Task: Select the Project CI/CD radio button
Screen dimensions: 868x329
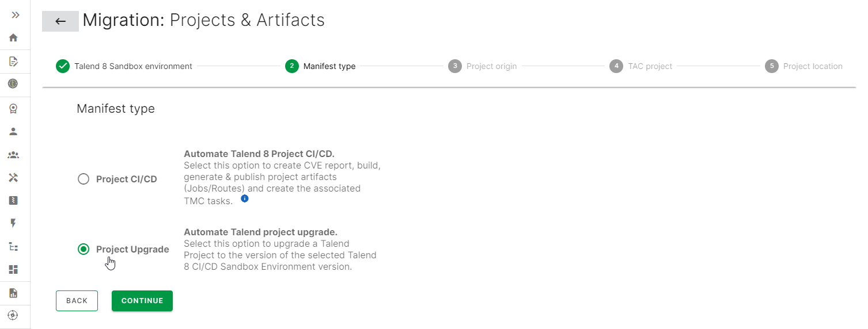Action: tap(84, 179)
